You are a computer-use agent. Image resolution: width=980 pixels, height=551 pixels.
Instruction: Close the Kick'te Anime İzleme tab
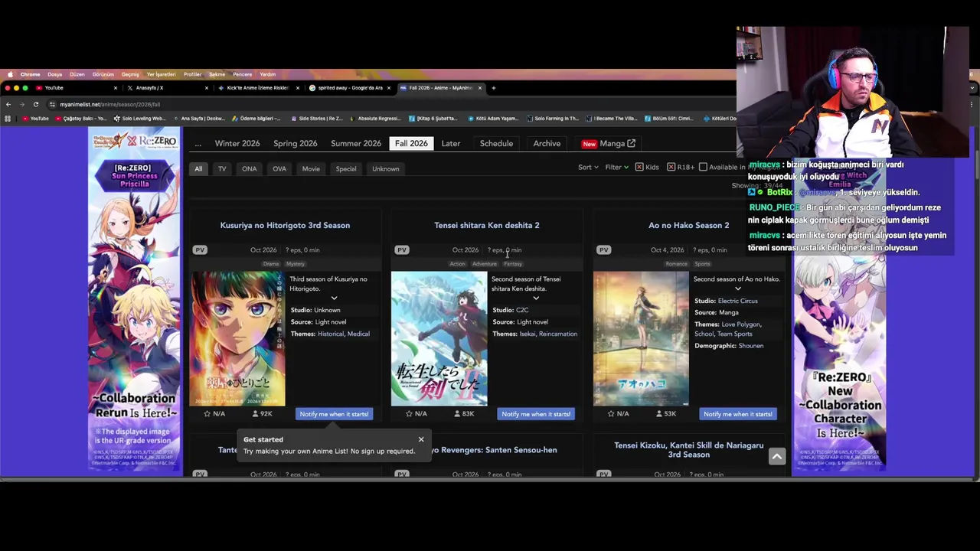pyautogui.click(x=297, y=88)
